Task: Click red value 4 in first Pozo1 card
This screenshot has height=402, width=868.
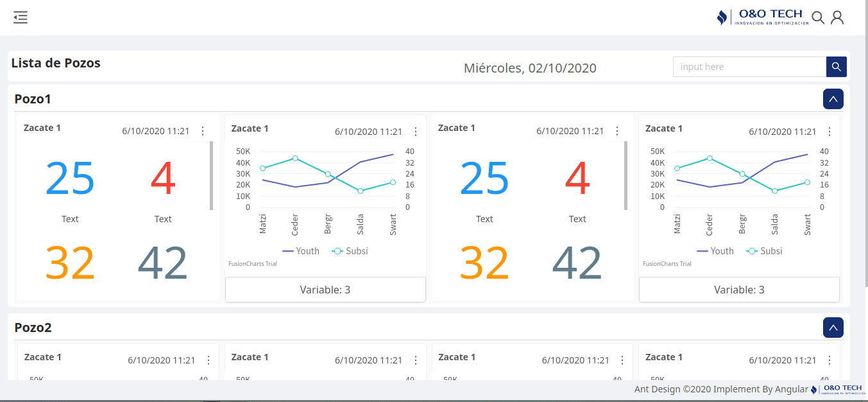Action: tap(163, 179)
